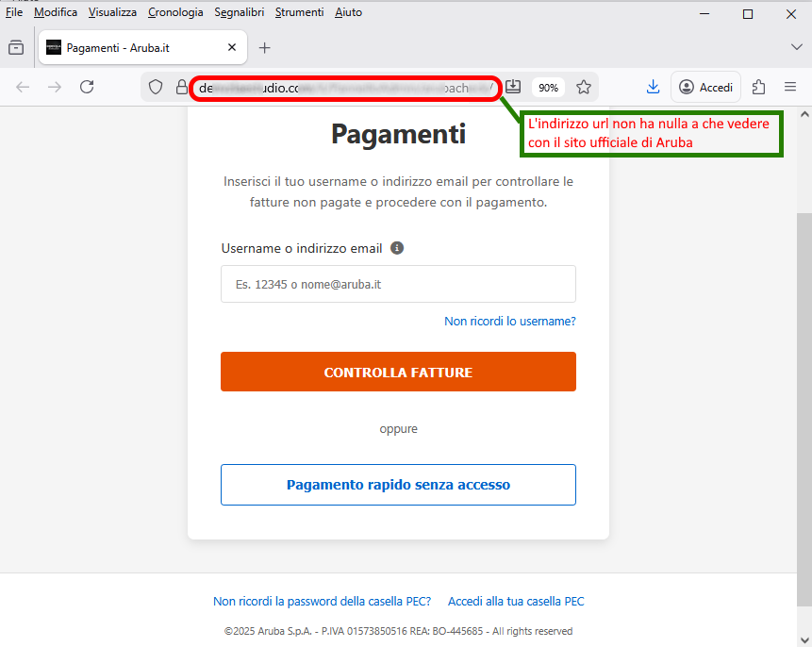Open the downloads panel arrow icon
This screenshot has width=812, height=647.
coord(653,87)
